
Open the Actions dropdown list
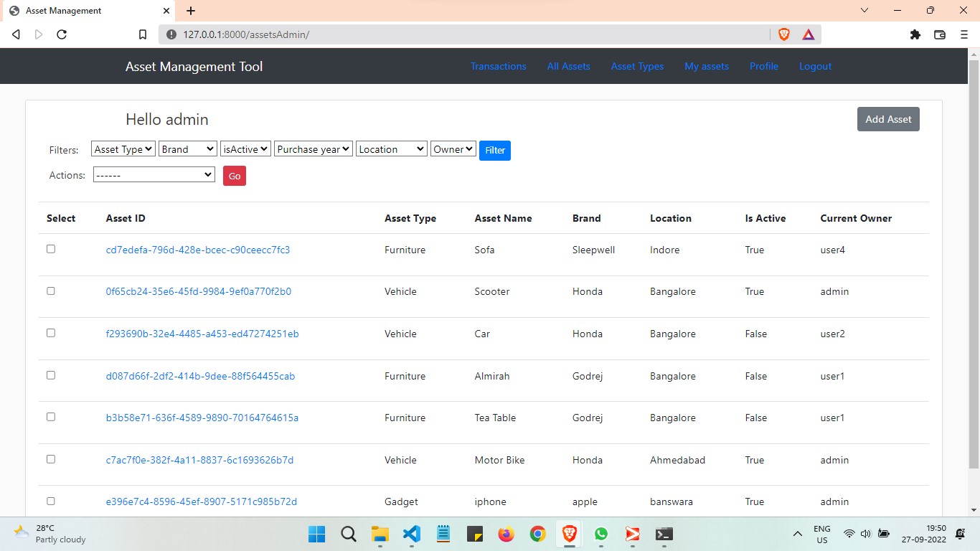click(154, 174)
